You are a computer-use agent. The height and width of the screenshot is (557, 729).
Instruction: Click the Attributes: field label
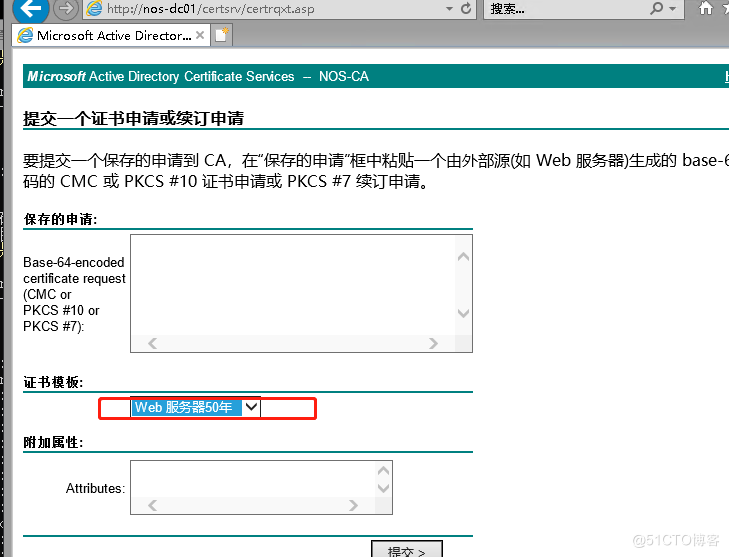tap(95, 488)
